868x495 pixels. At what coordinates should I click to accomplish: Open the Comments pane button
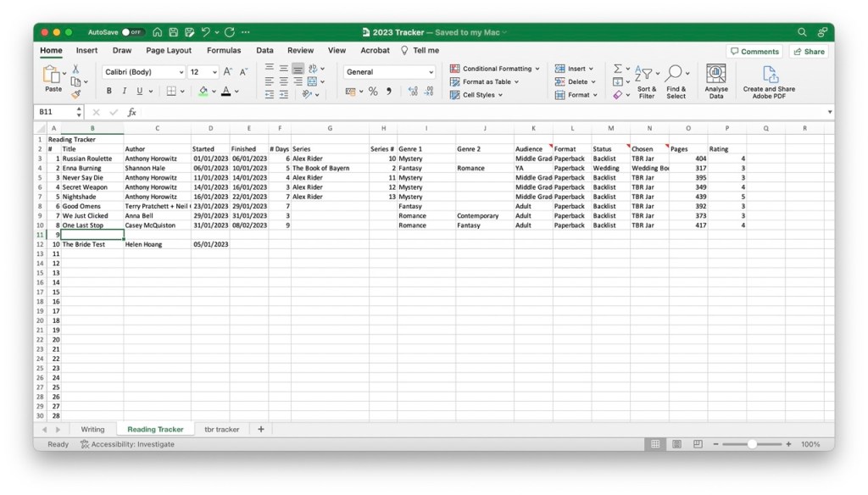[x=754, y=52]
